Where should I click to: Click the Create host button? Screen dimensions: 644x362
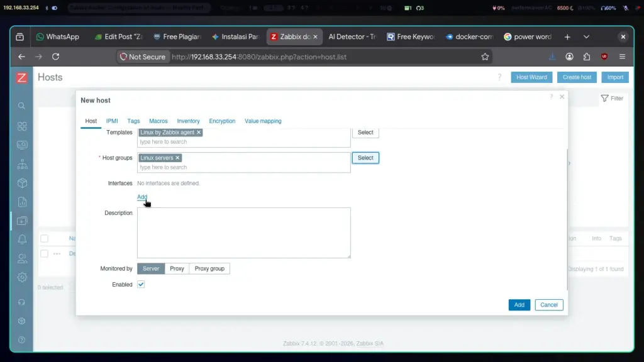(x=577, y=77)
